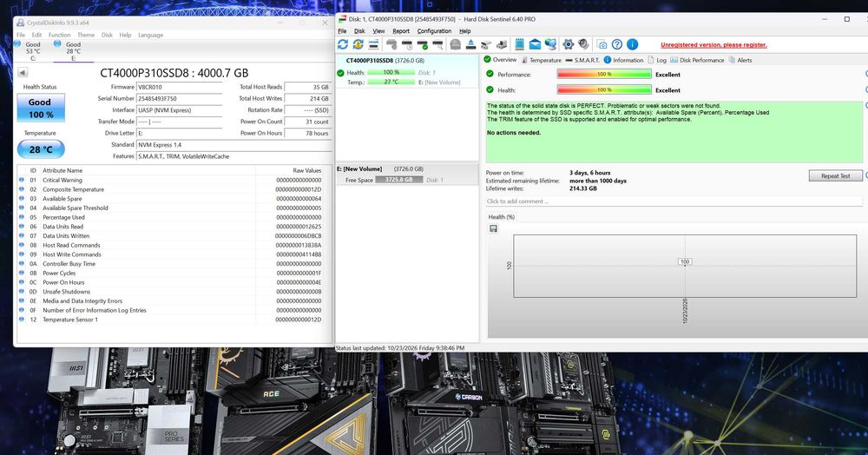
Task: Click the green check icon beside Health bar
Action: 490,89
